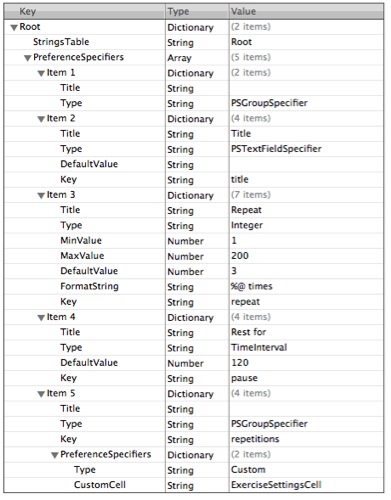Select the PSTextFieldSpecifier value cell

[306, 149]
